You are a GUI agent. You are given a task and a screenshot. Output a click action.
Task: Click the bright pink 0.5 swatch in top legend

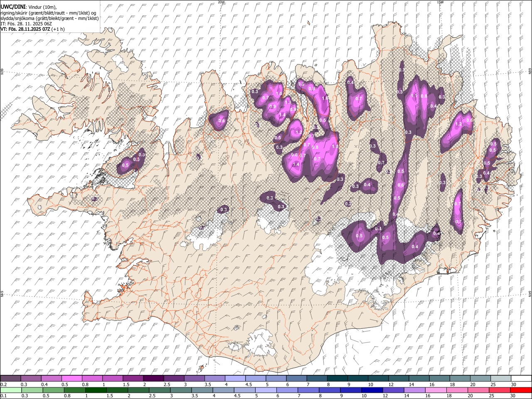pos(71,379)
